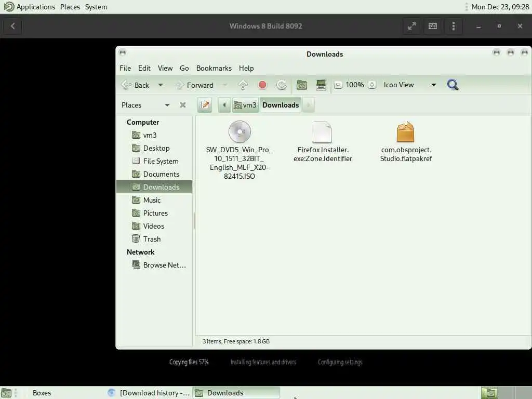
Task: Open Desktop in sidebar
Action: 154,148
